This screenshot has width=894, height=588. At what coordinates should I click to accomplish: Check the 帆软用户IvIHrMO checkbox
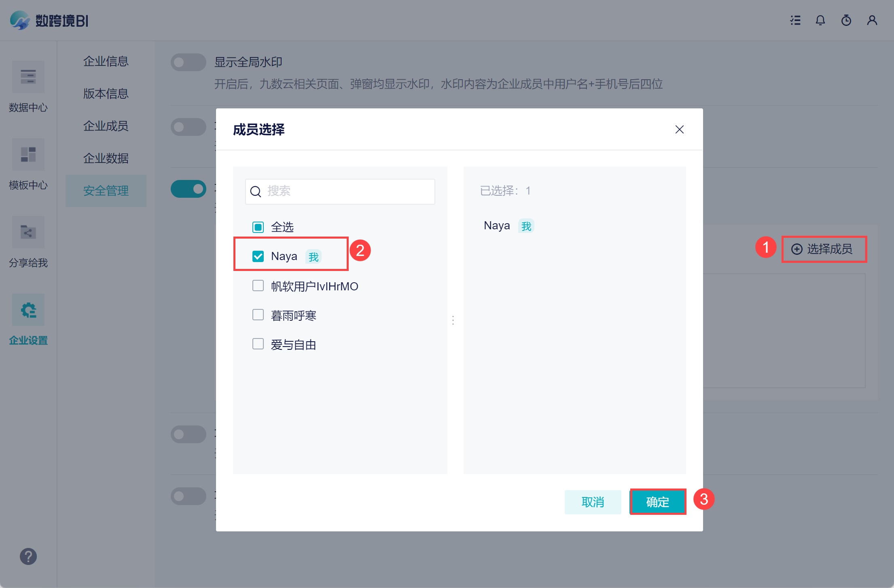coord(258,286)
